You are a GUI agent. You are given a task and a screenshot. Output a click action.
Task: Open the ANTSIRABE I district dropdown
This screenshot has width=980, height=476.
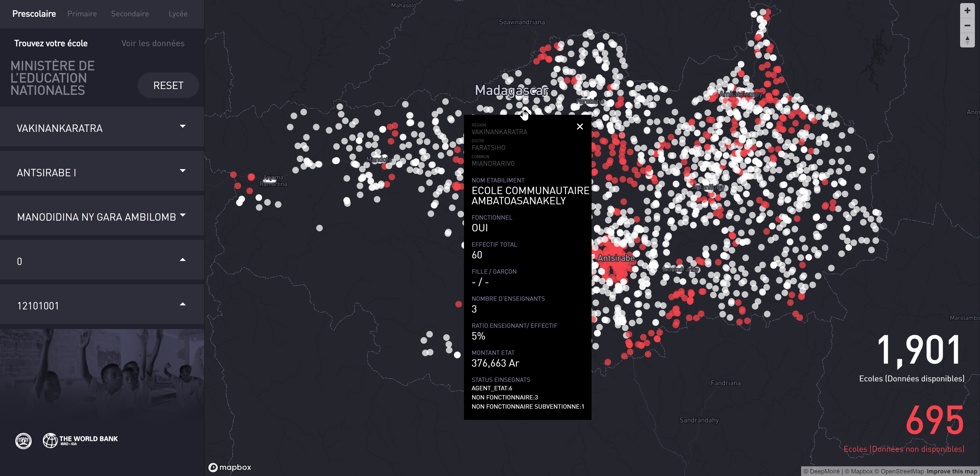[x=102, y=173]
